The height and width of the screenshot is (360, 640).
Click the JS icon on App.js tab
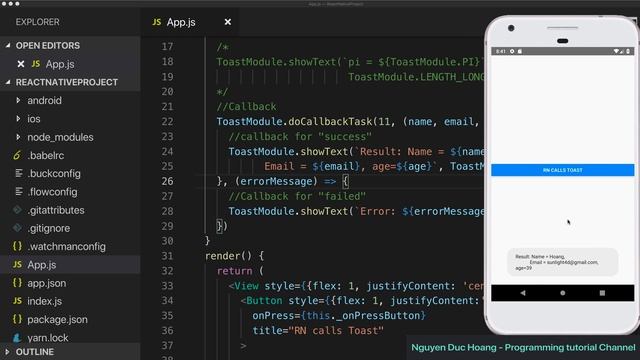click(x=157, y=22)
